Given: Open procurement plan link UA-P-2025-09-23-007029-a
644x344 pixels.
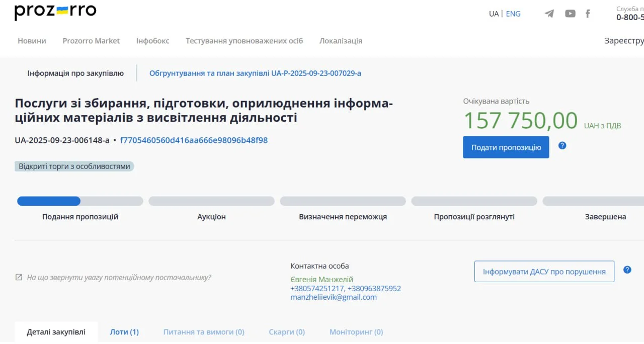Looking at the screenshot, I should [255, 73].
